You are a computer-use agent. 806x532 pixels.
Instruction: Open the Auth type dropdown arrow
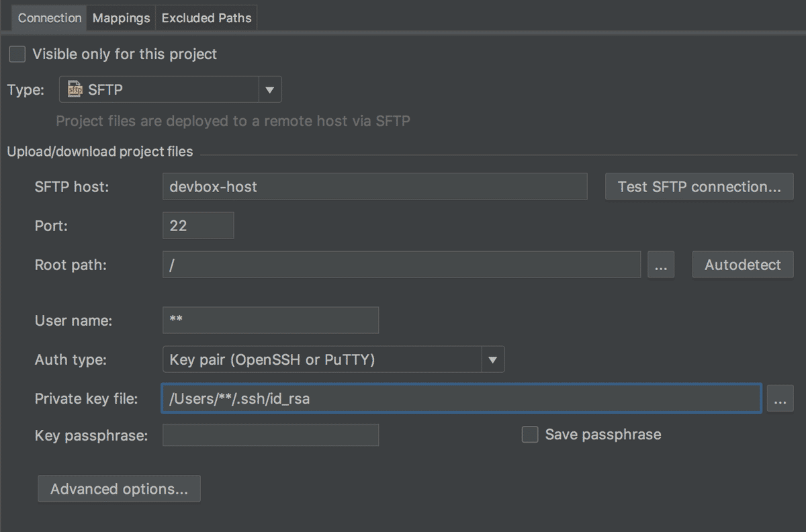pyautogui.click(x=492, y=360)
